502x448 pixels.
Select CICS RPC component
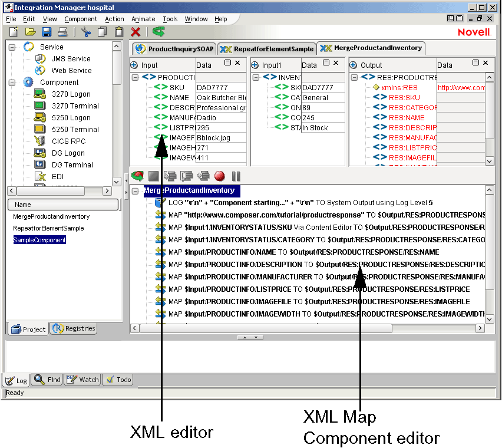pos(68,141)
